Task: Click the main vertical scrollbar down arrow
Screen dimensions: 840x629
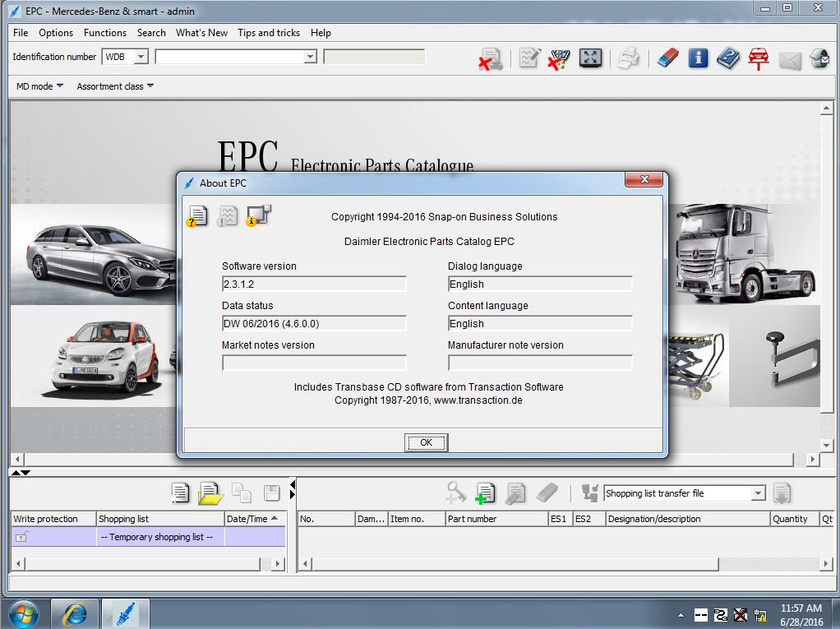Action: coord(826,445)
